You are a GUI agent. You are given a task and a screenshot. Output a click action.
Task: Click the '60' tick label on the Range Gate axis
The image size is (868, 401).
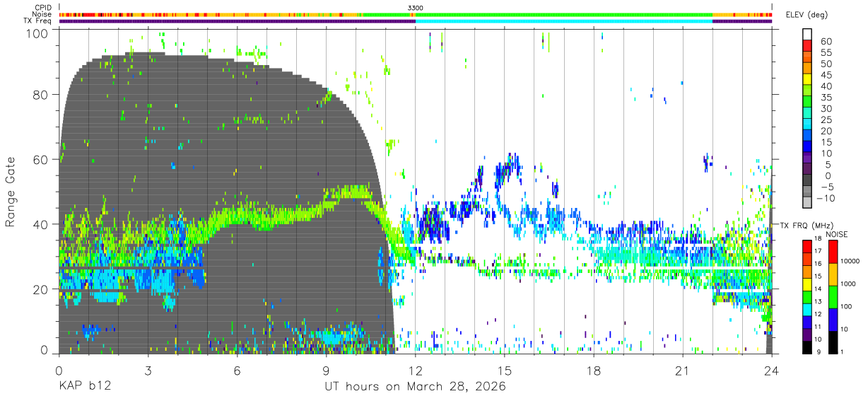tap(40, 160)
